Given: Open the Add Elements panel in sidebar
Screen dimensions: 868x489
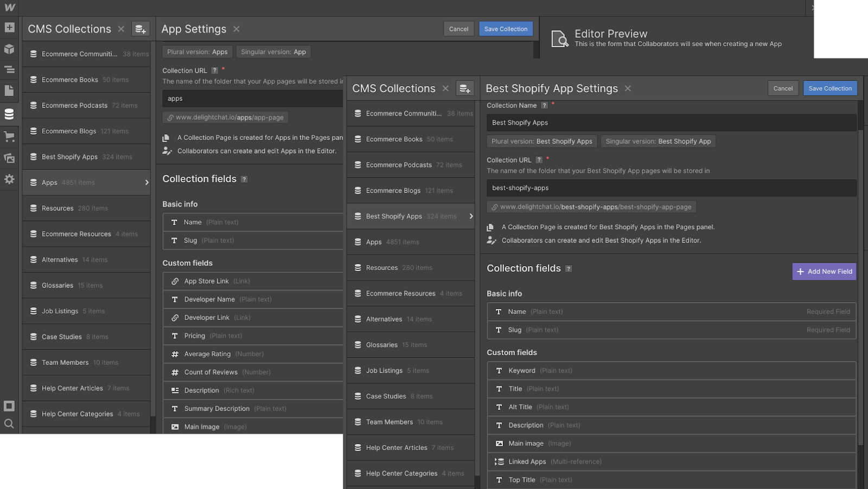Looking at the screenshot, I should click(x=9, y=27).
